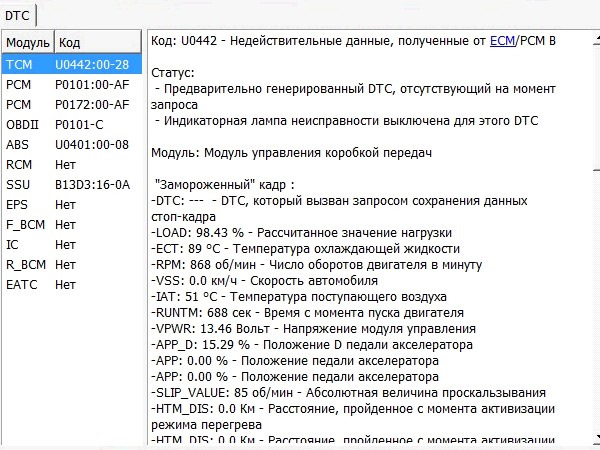This screenshot has height=450, width=600.
Task: Sort by the Код column header
Action: point(98,42)
